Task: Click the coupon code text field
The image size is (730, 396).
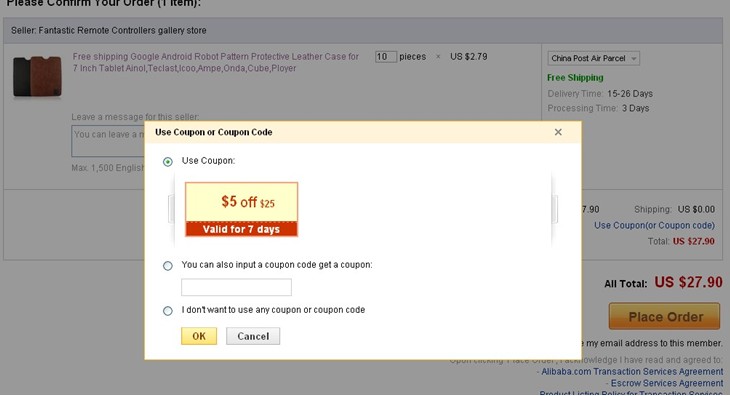Action: click(237, 287)
